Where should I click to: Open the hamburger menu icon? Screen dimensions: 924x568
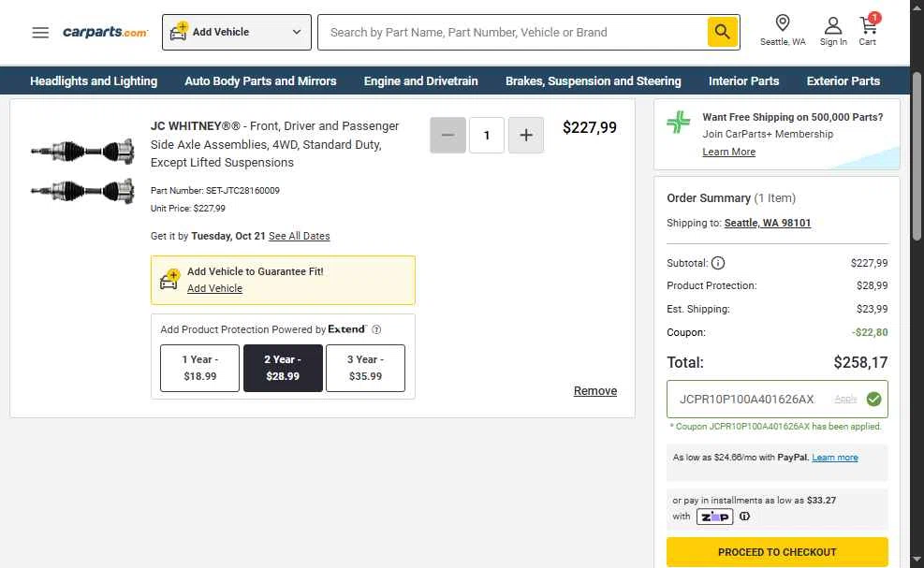tap(40, 33)
